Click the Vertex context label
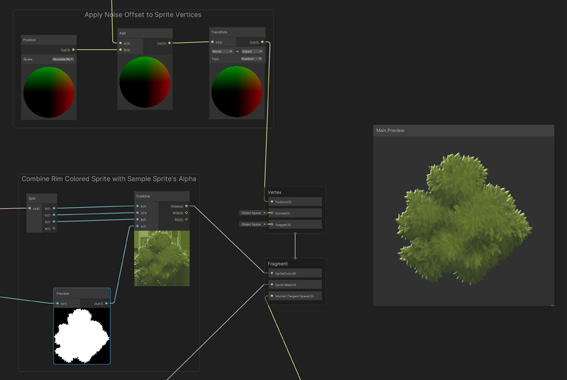The image size is (567, 380). pos(274,192)
